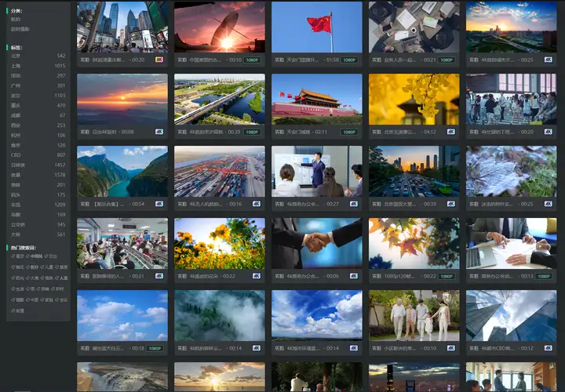565x392 pixels.
Task: Click the 00:16 container port video title
Action: pos(206,204)
